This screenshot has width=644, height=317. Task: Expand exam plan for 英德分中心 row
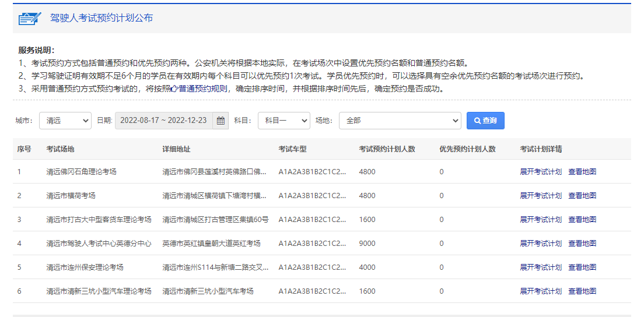(541, 244)
